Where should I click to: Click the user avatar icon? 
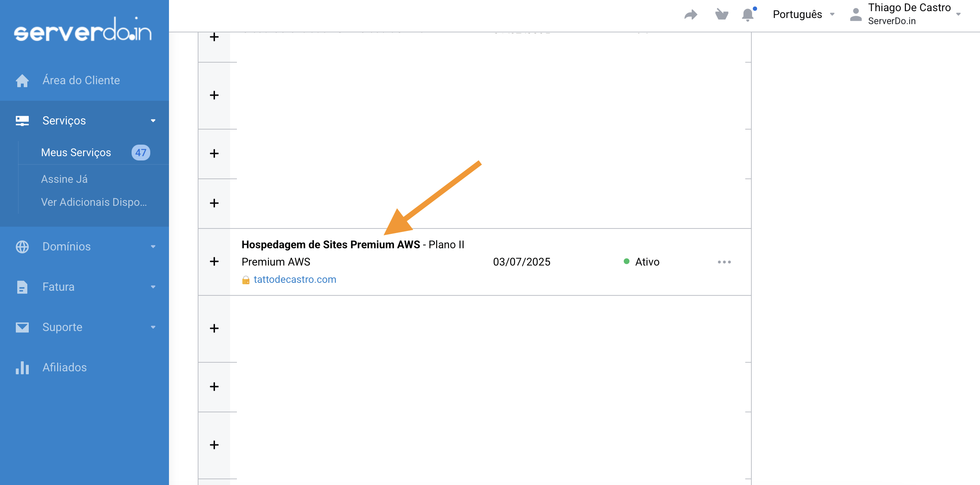click(856, 14)
